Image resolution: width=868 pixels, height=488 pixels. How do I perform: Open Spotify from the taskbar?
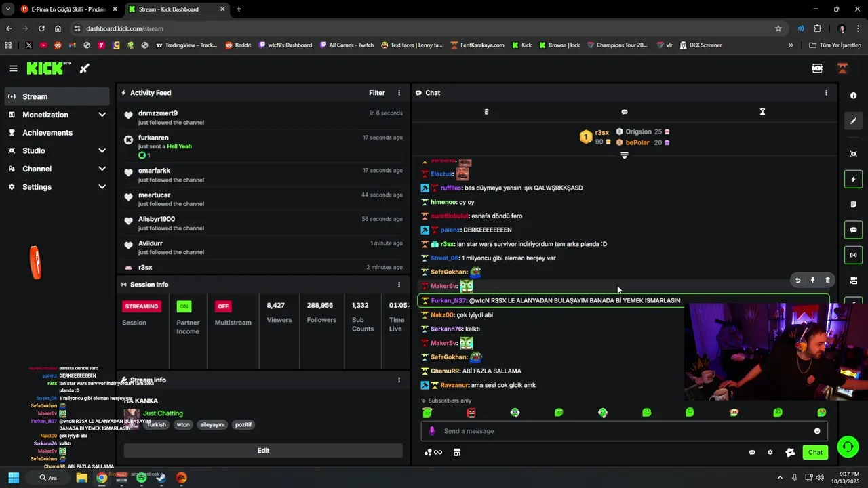pos(141,478)
